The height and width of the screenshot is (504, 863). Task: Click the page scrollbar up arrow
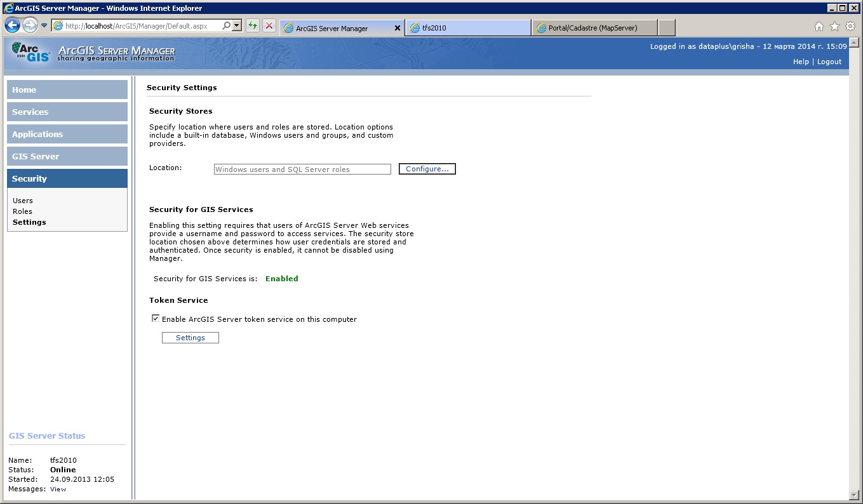(x=854, y=43)
